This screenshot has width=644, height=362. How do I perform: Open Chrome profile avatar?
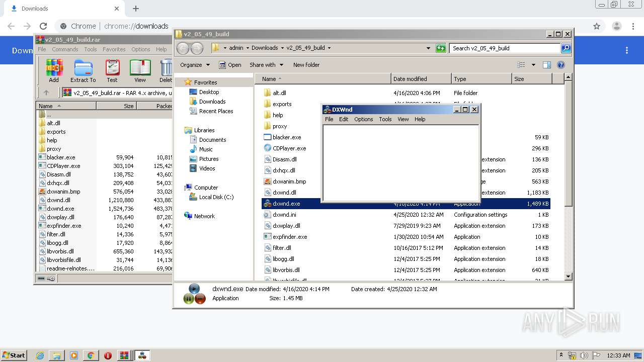click(x=616, y=26)
